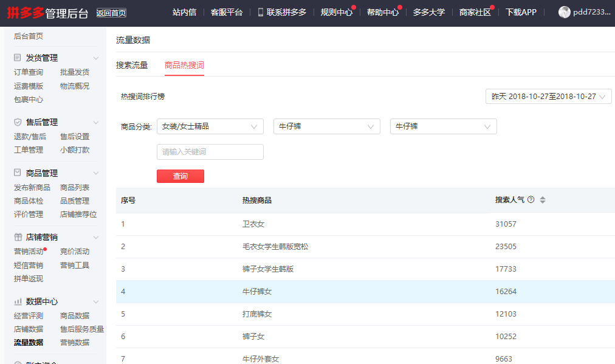Open 商品列表 in the sidebar
The width and height of the screenshot is (615, 364).
click(75, 188)
